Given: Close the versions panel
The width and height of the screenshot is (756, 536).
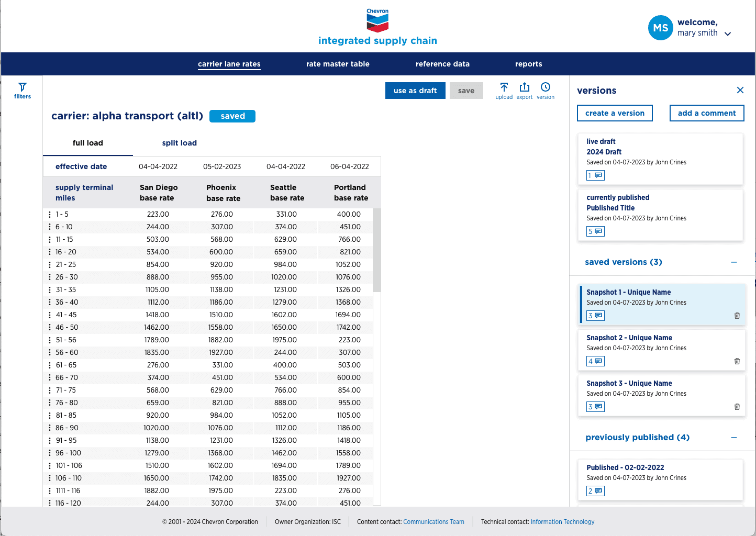Looking at the screenshot, I should 740,90.
